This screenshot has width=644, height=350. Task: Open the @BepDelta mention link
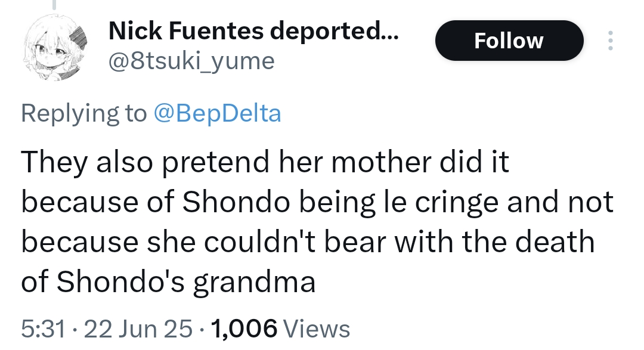(x=217, y=113)
